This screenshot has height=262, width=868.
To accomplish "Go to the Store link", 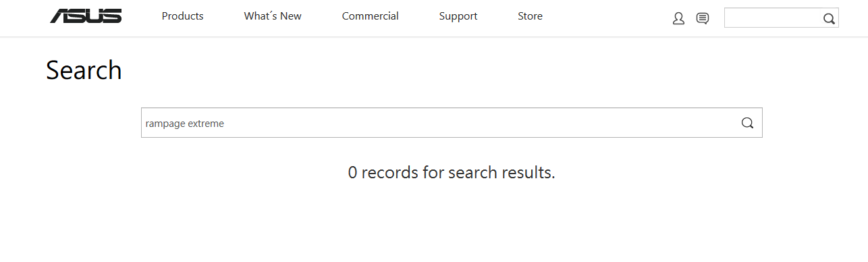I will click(530, 16).
